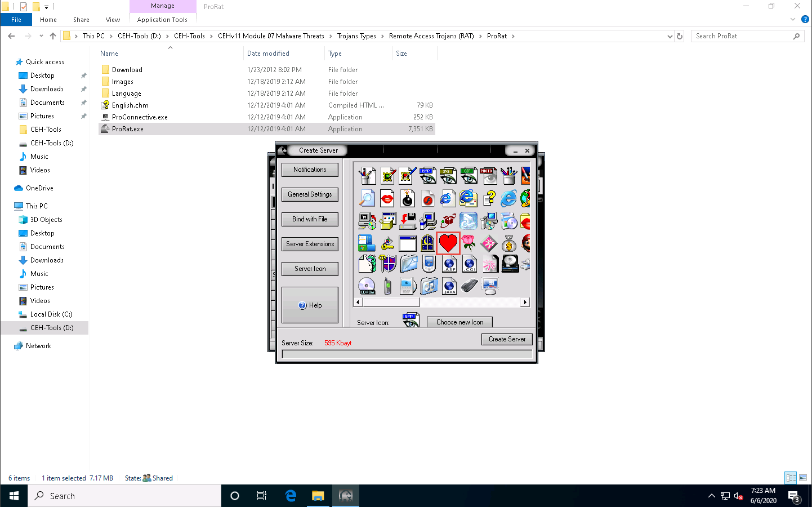812x507 pixels.
Task: Pick the .JAVA globe file icon
Action: pos(449,286)
